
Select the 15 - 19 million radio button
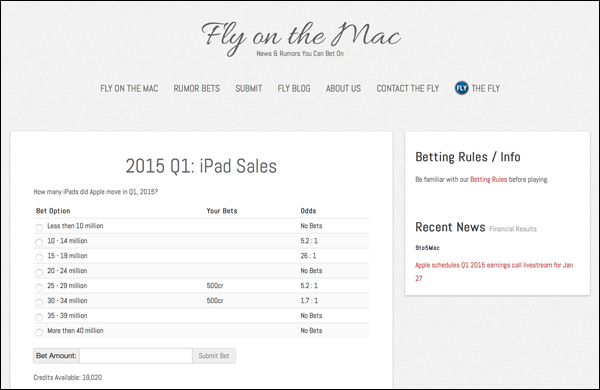click(x=39, y=258)
